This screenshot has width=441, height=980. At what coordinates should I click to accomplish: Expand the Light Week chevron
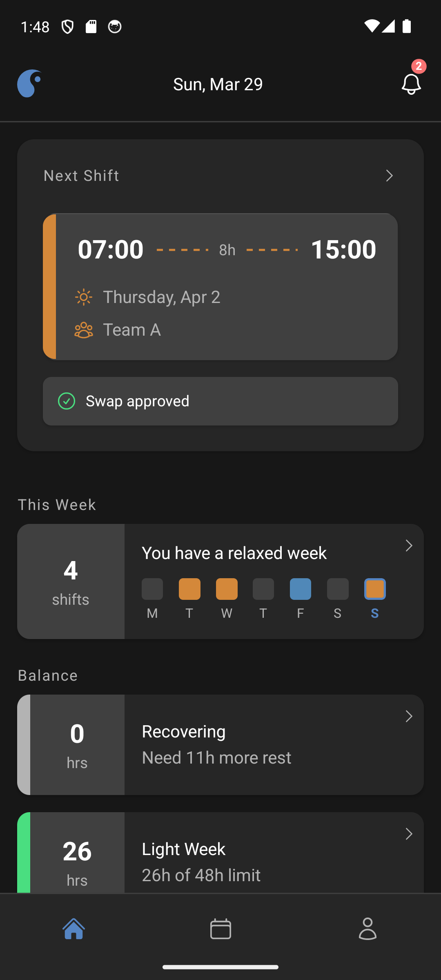tap(409, 834)
